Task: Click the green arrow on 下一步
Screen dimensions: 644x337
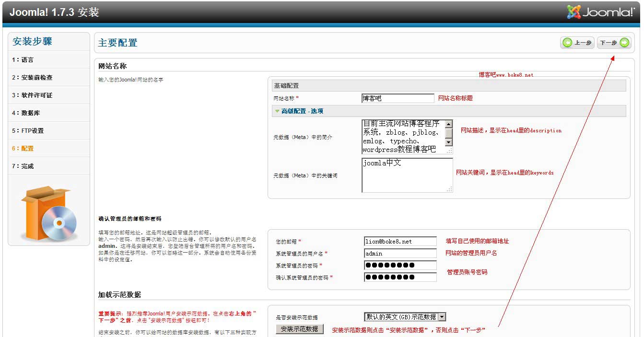Action: click(624, 43)
